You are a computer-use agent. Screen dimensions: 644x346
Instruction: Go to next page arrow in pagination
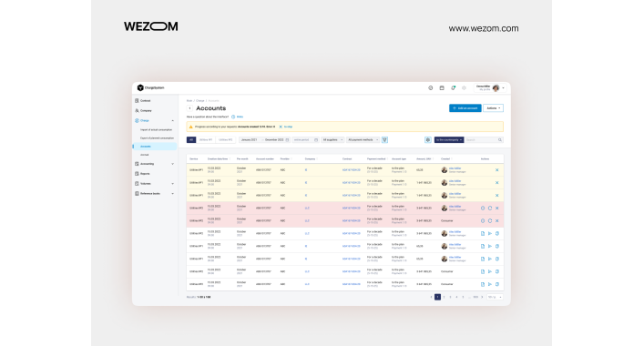click(482, 297)
